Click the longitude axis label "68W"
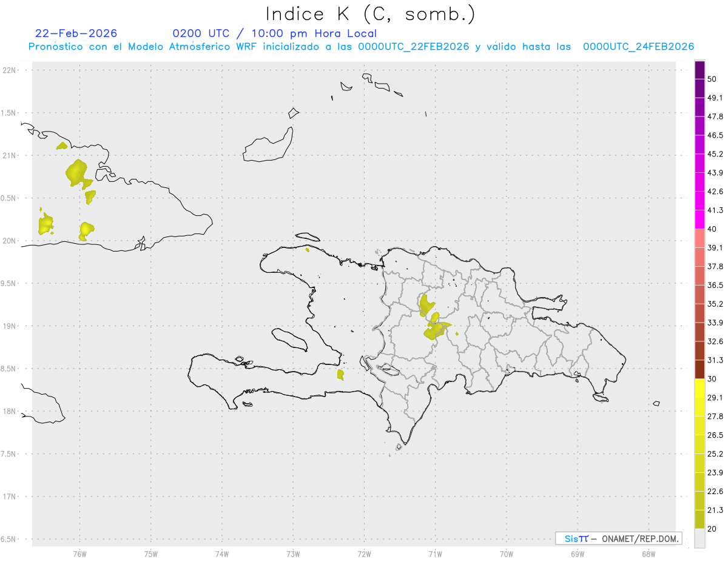 click(649, 554)
